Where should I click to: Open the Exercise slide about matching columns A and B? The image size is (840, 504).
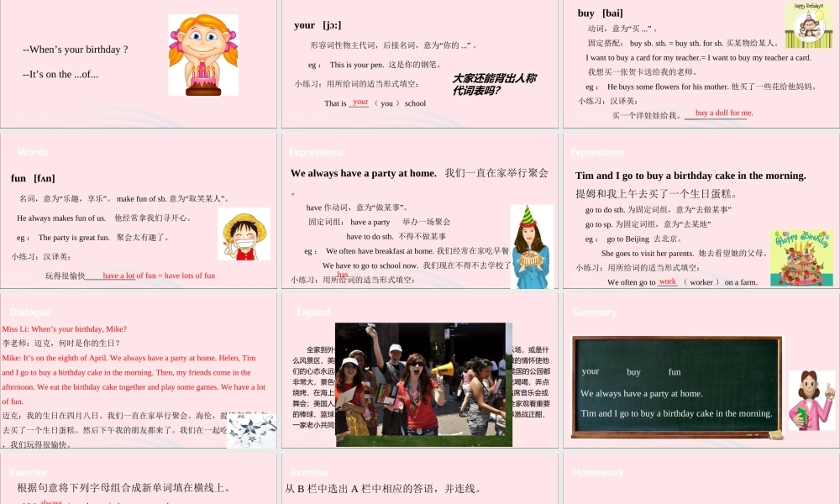coord(420,479)
